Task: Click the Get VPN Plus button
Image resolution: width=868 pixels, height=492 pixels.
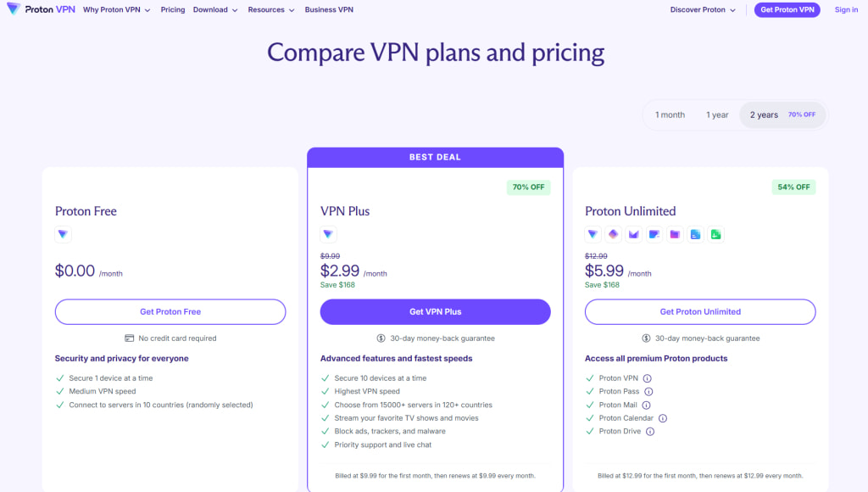Action: pos(435,312)
